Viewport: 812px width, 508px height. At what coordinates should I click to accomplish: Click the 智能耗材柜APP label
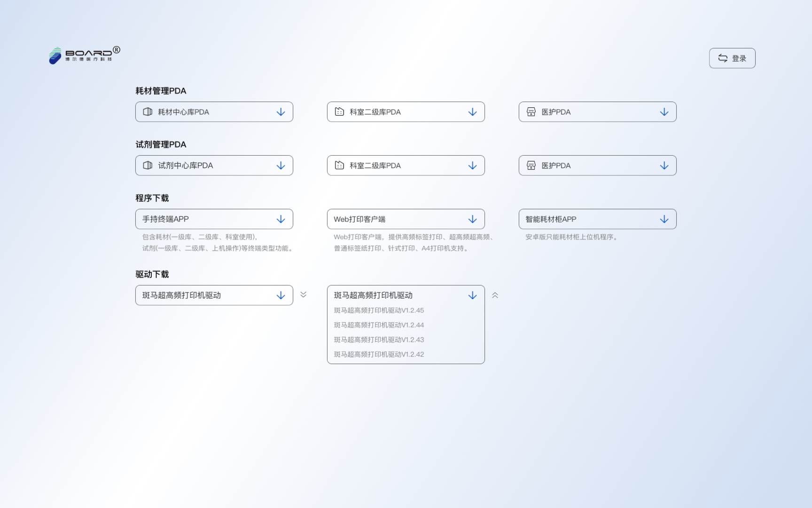click(x=551, y=219)
